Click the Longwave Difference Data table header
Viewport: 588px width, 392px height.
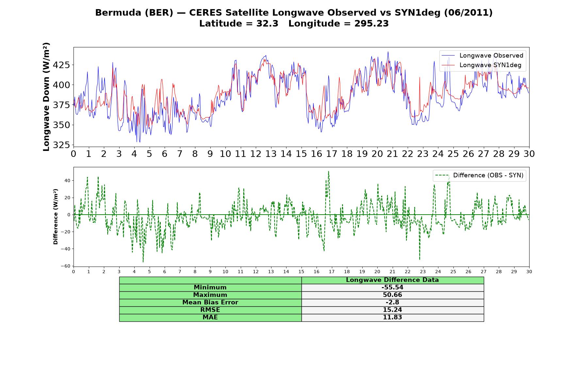pos(392,280)
